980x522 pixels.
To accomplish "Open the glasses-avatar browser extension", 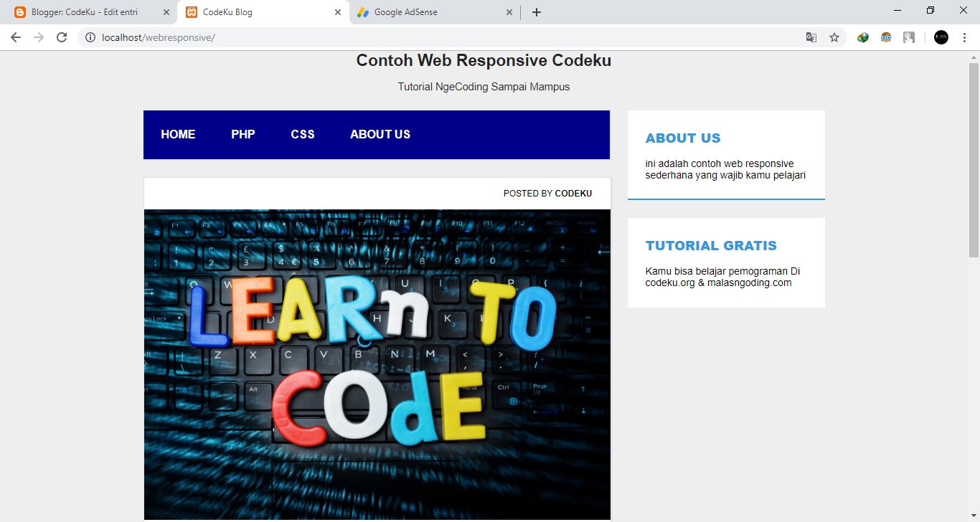I will point(886,37).
